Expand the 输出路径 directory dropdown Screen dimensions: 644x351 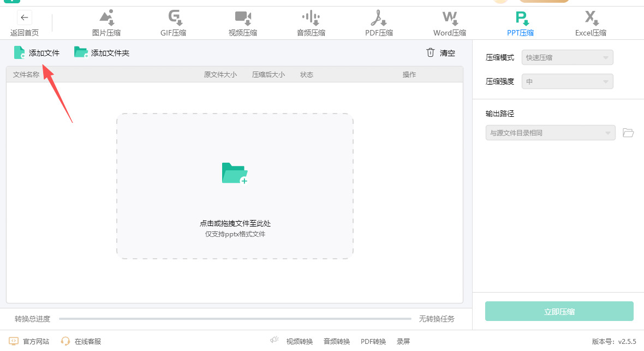coord(550,133)
